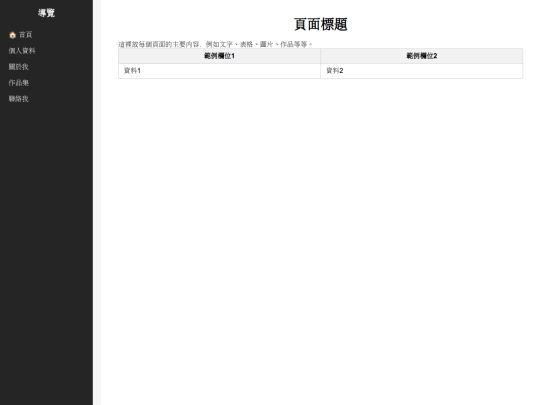
Task: Open the 首頁 sidebar link
Action: pyautogui.click(x=21, y=35)
